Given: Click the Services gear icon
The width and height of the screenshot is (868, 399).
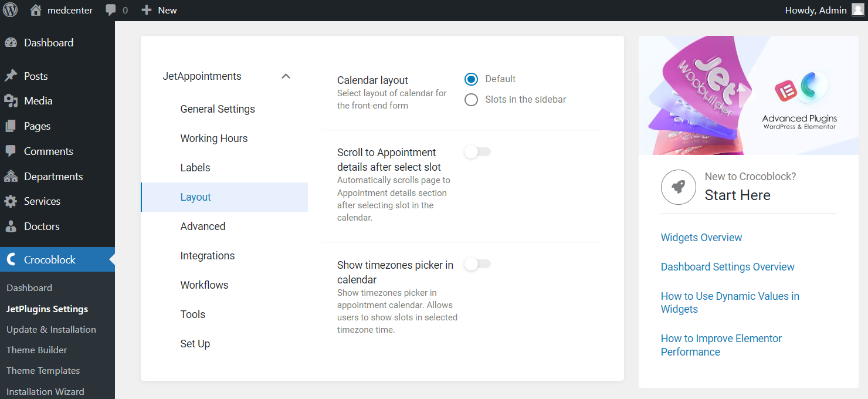Looking at the screenshot, I should [11, 201].
